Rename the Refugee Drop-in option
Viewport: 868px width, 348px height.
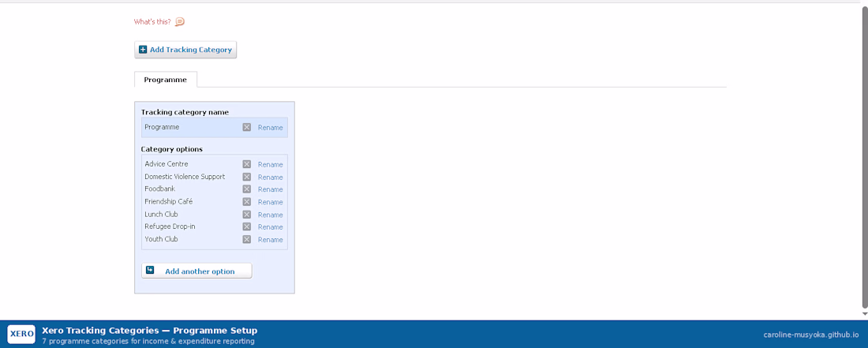(270, 227)
